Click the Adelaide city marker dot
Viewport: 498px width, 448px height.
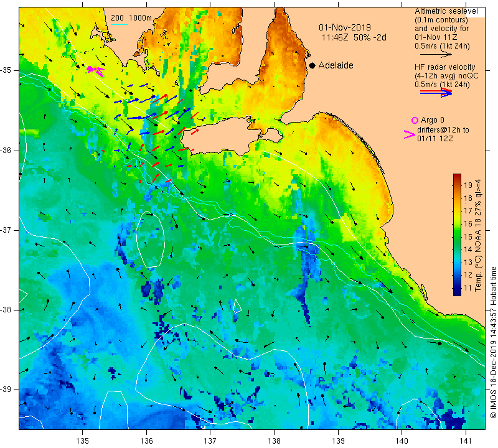pyautogui.click(x=312, y=65)
